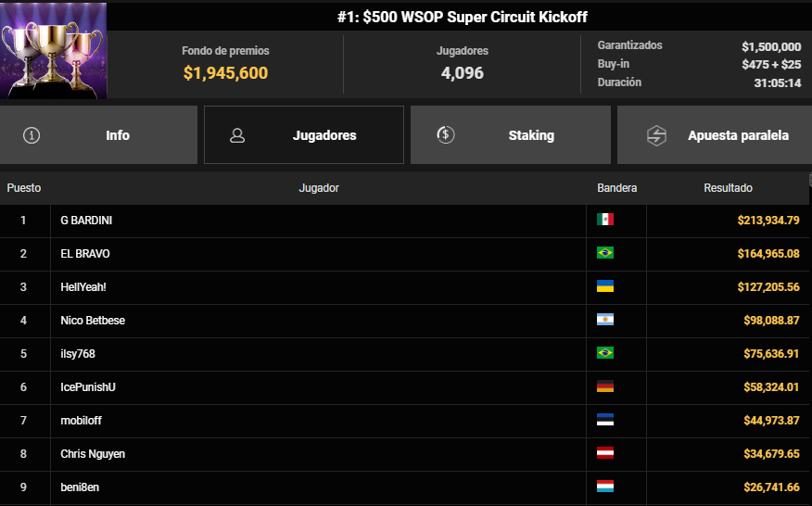Click the Mexico flag for G BARDINI
The width and height of the screenshot is (812, 506).
pos(605,220)
